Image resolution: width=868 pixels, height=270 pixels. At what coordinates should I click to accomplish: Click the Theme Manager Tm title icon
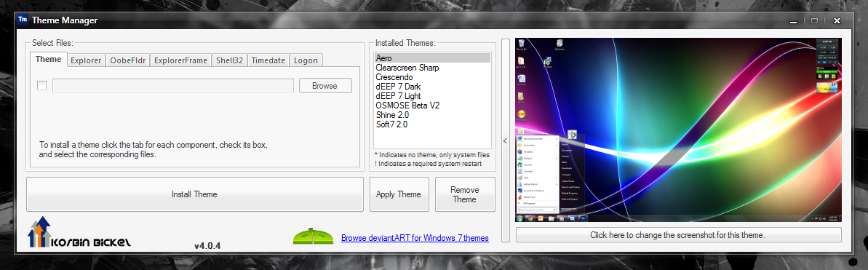[23, 20]
